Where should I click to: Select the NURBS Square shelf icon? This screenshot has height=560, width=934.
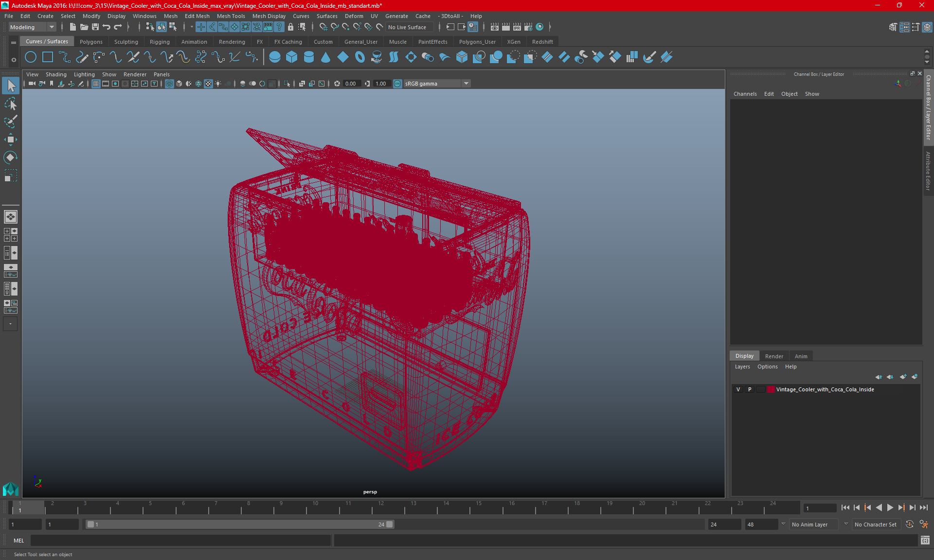[x=48, y=57]
